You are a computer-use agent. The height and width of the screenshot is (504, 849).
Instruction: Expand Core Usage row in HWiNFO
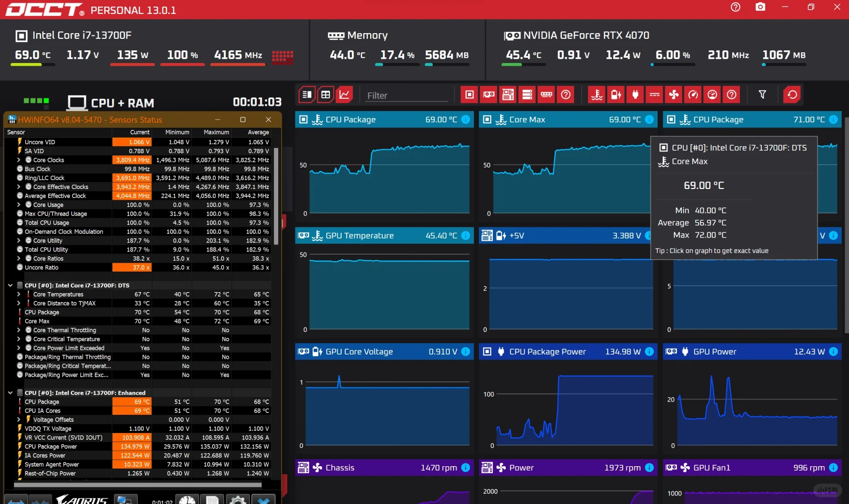click(x=19, y=205)
